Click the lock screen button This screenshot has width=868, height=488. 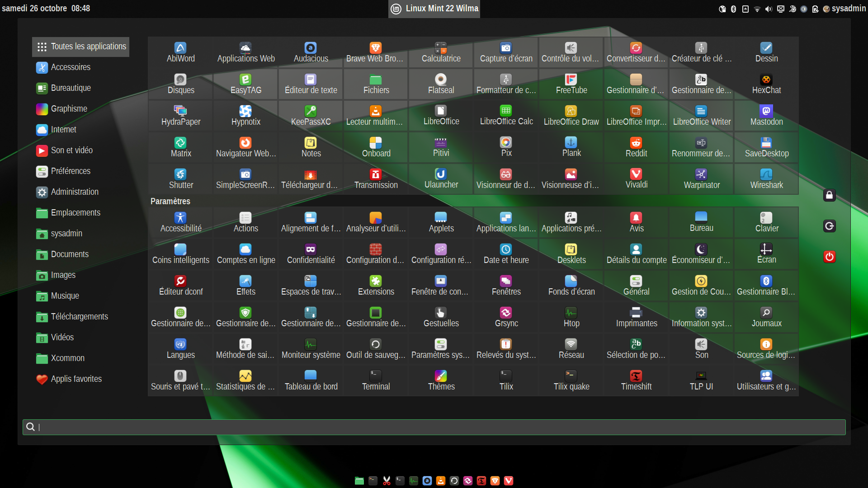[x=829, y=195]
